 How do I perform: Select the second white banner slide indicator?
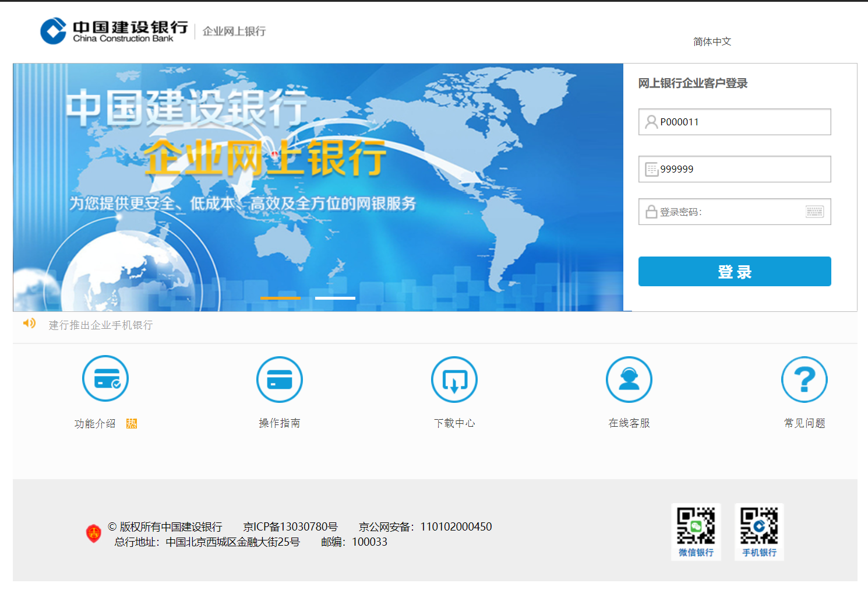pyautogui.click(x=335, y=298)
